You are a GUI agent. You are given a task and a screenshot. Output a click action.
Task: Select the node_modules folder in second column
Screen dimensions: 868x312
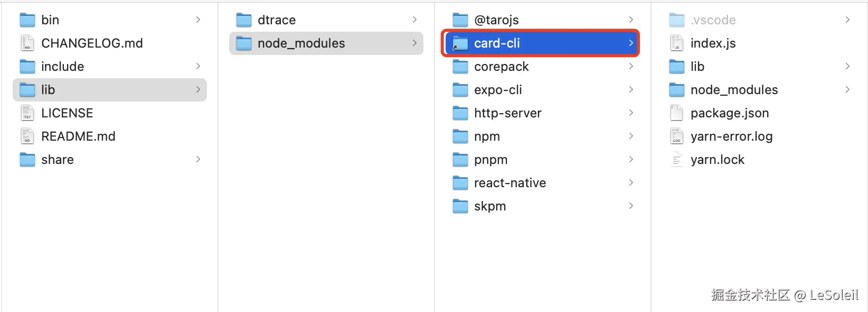pyautogui.click(x=301, y=43)
